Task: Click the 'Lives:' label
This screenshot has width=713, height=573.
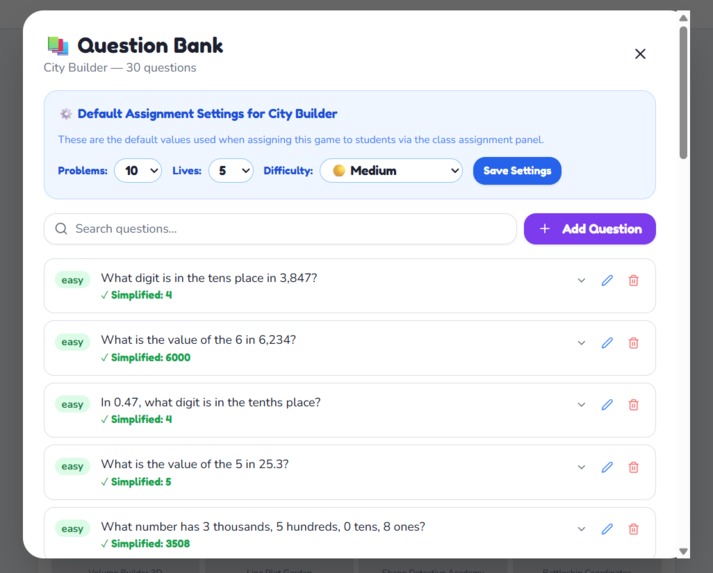Action: coord(186,171)
